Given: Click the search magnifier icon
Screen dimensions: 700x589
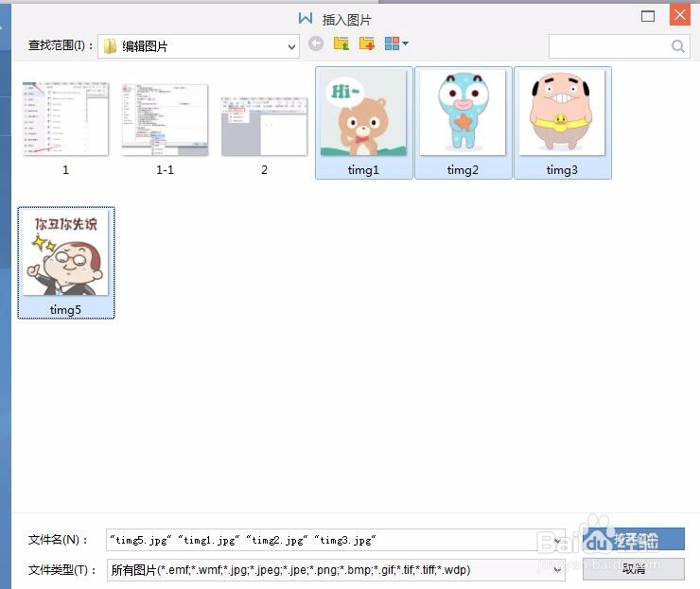Looking at the screenshot, I should (x=677, y=46).
